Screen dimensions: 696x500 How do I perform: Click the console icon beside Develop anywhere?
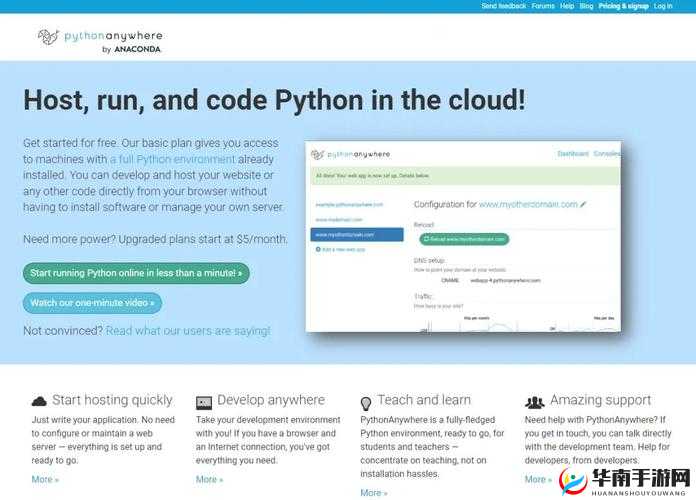click(204, 402)
